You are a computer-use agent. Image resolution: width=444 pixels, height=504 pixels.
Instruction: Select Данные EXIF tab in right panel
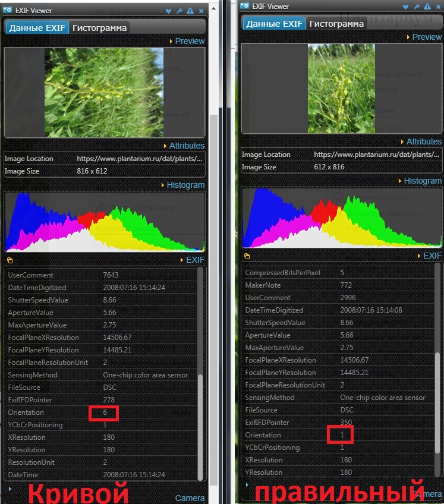click(273, 23)
